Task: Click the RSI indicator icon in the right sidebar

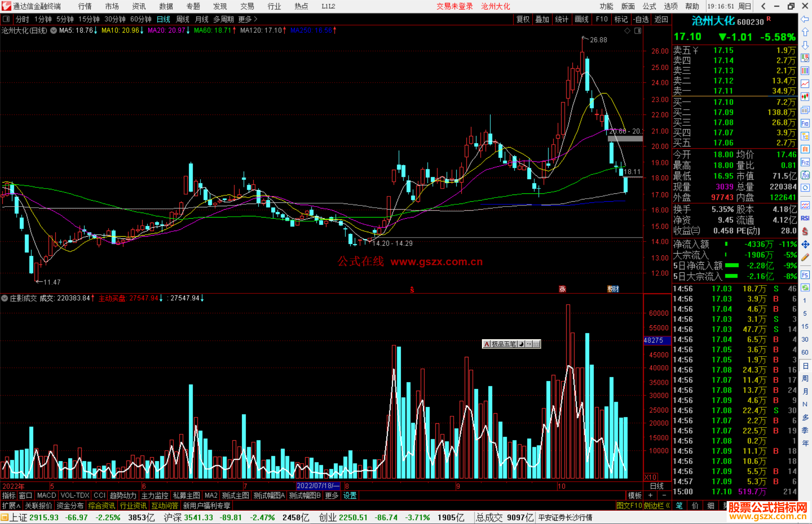Action: (805, 218)
